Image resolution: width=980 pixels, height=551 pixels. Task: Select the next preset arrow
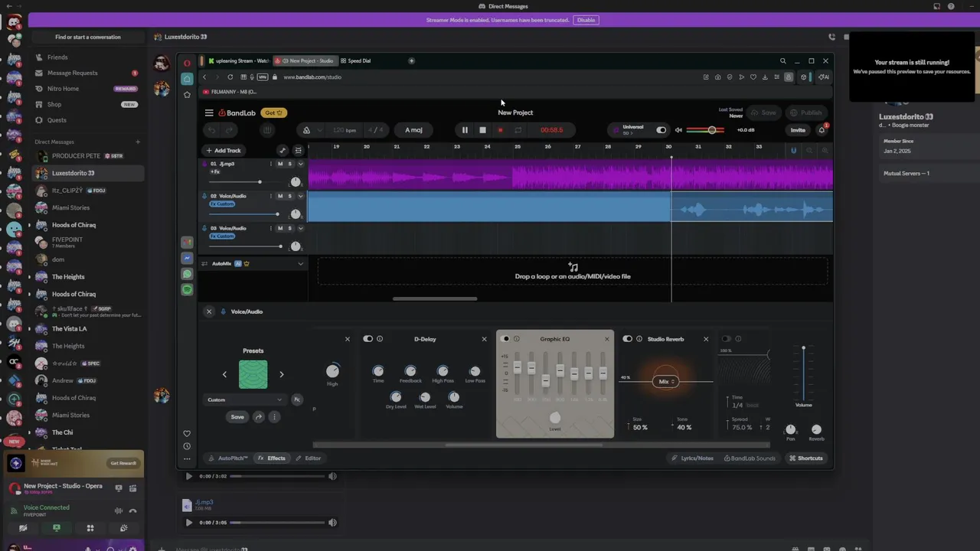(281, 374)
